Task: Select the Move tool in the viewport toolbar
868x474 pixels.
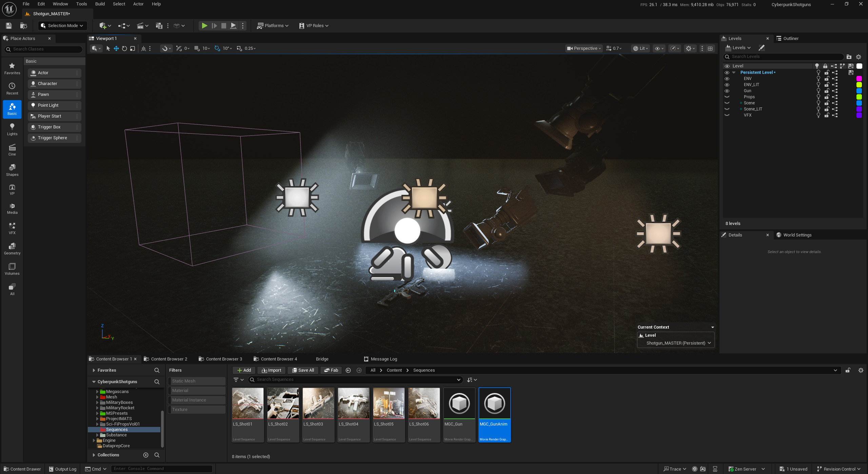Action: (116, 48)
